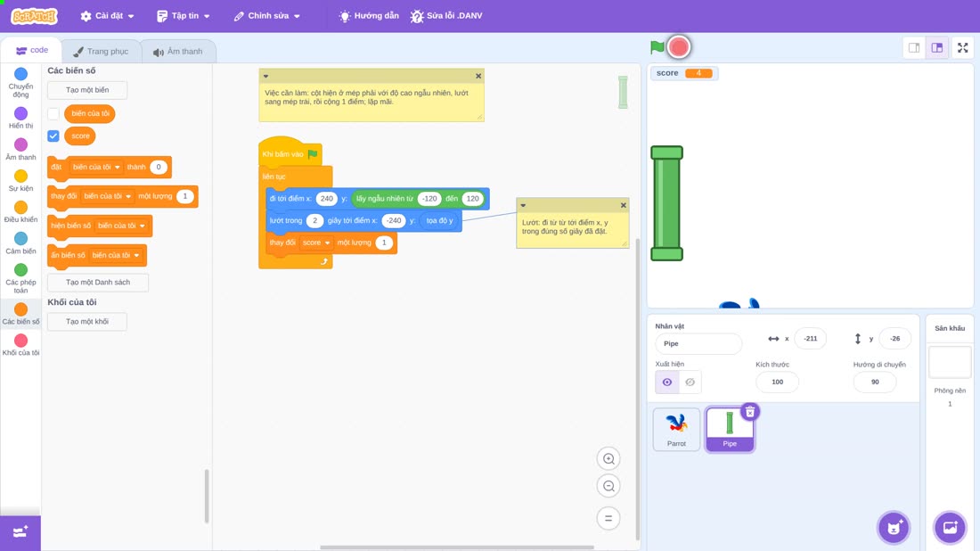Stop the project with the red stop button

[679, 47]
